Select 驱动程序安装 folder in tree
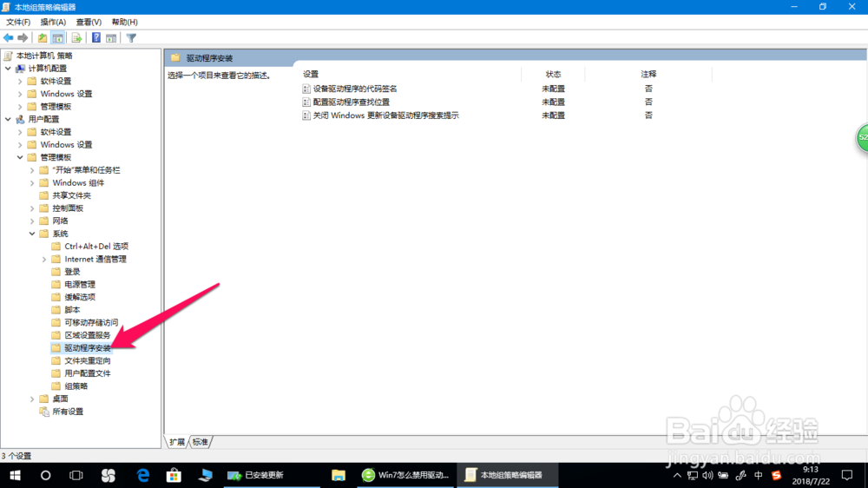868x488 pixels. [88, 348]
